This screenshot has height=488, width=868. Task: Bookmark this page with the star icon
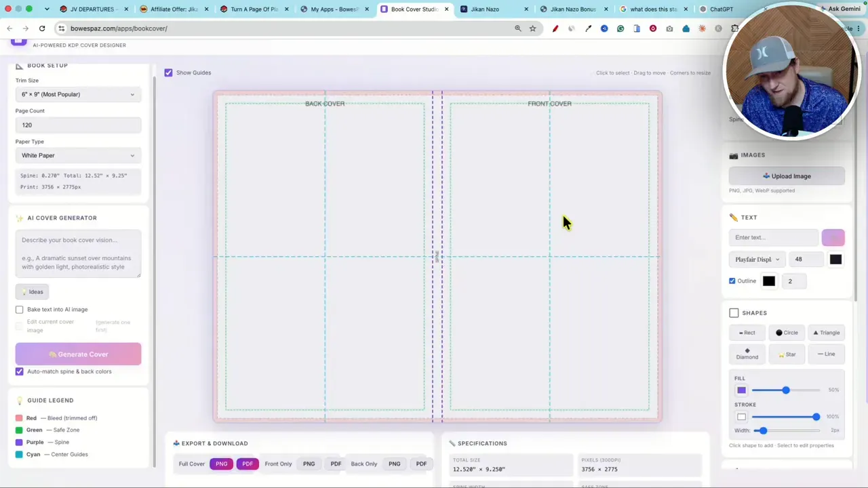(x=533, y=28)
